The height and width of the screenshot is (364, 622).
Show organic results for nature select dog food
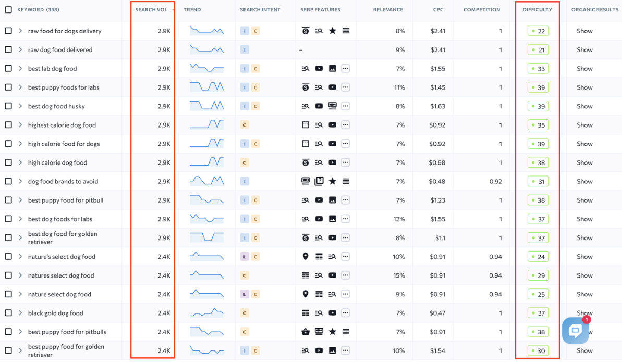(x=584, y=294)
